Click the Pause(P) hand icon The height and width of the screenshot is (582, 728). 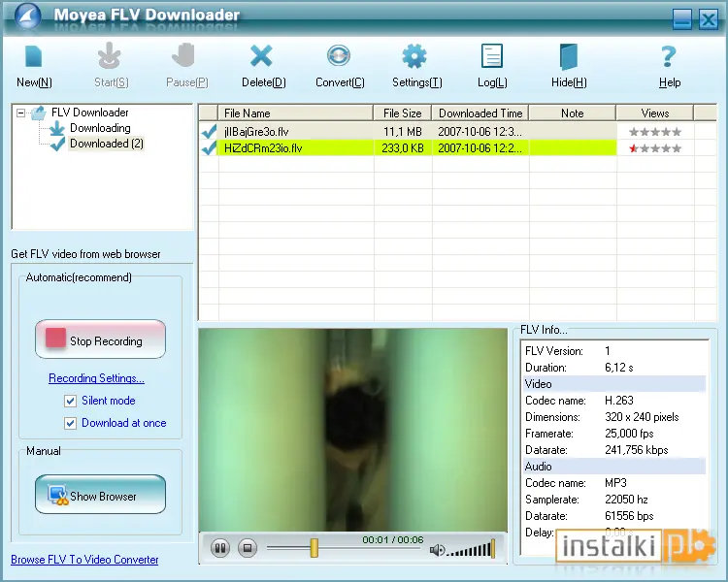coord(183,55)
